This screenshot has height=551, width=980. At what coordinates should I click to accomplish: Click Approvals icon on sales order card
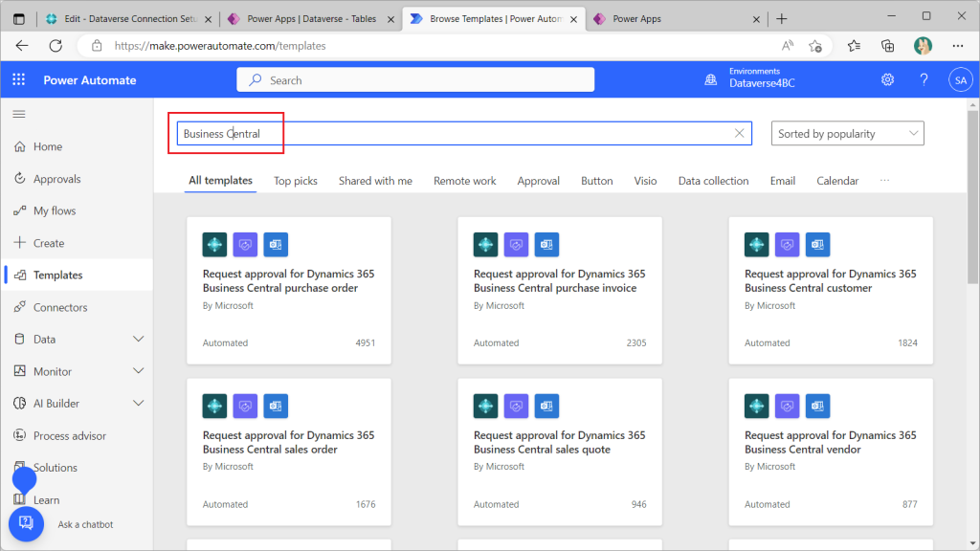pos(245,406)
